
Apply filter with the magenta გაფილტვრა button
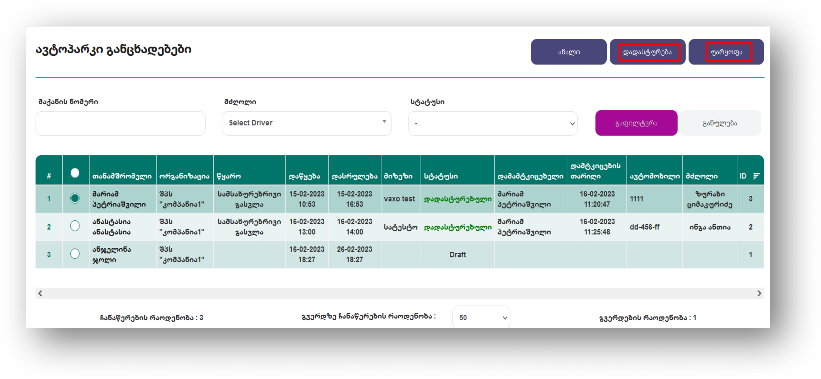pyautogui.click(x=636, y=123)
